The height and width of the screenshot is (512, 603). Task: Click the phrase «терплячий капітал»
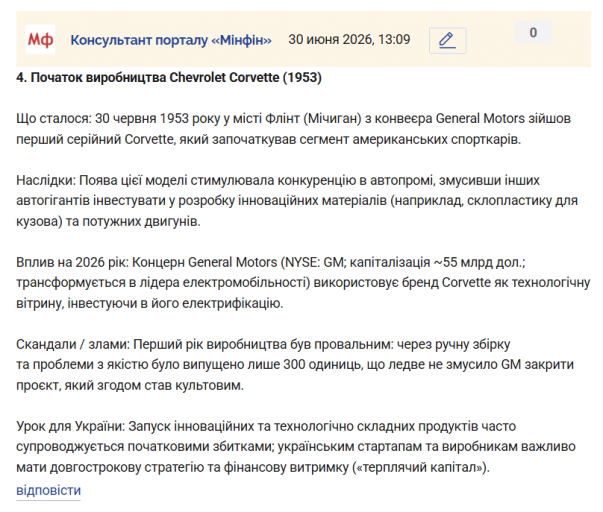(422, 468)
